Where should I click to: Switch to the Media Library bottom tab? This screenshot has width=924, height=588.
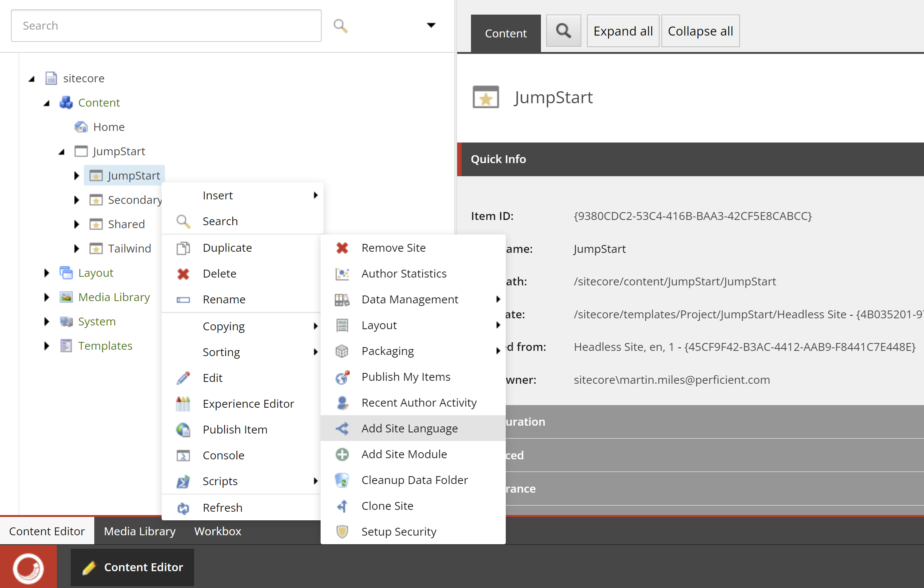pyautogui.click(x=140, y=531)
